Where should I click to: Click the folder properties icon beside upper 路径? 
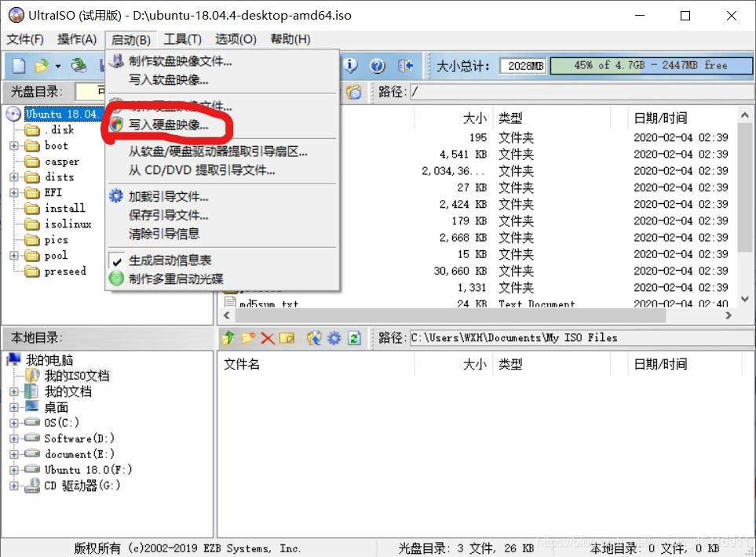coord(354,92)
